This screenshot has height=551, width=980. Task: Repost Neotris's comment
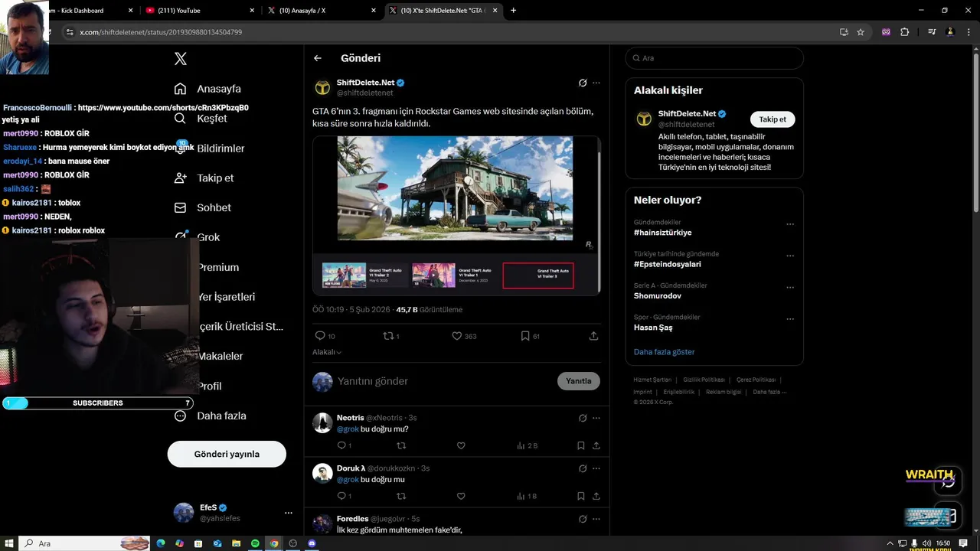pos(401,445)
